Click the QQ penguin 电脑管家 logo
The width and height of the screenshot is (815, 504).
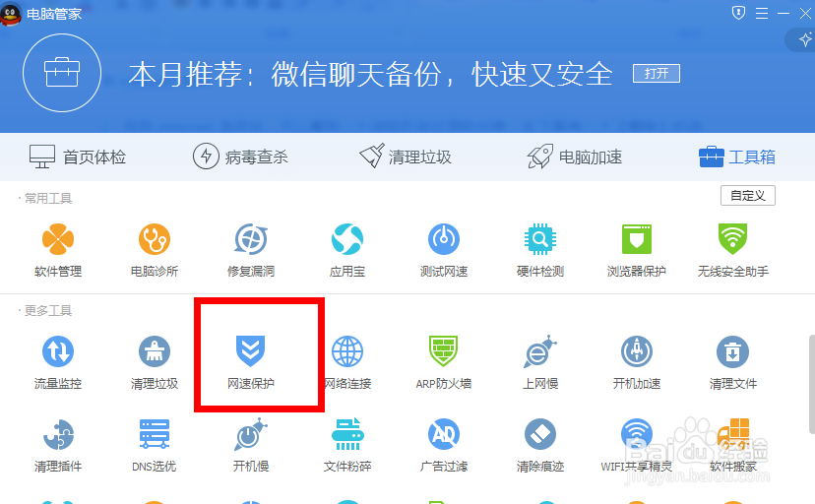[11, 14]
